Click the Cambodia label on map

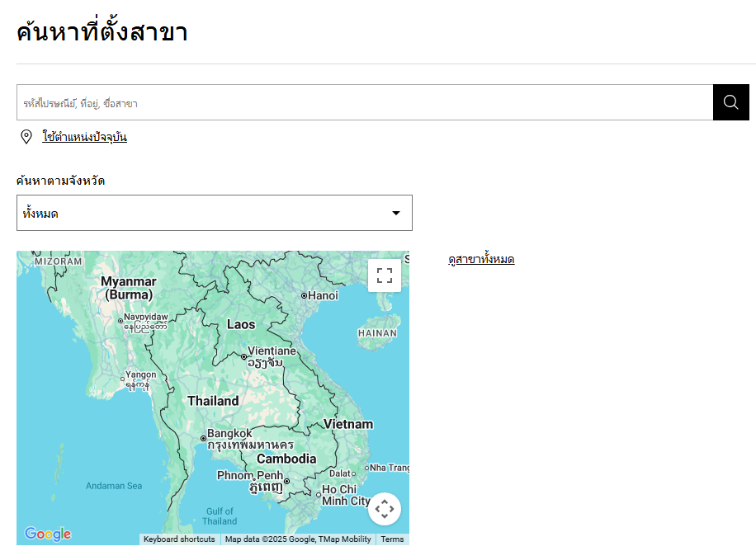[x=286, y=459]
